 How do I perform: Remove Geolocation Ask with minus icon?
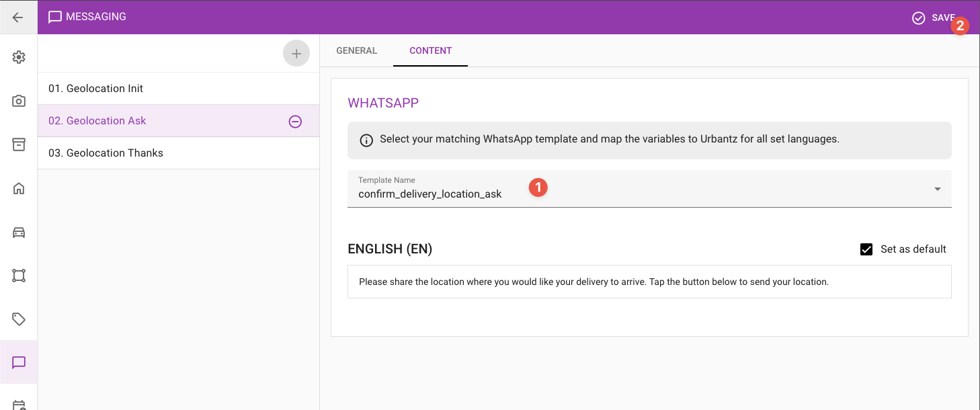pyautogui.click(x=295, y=122)
